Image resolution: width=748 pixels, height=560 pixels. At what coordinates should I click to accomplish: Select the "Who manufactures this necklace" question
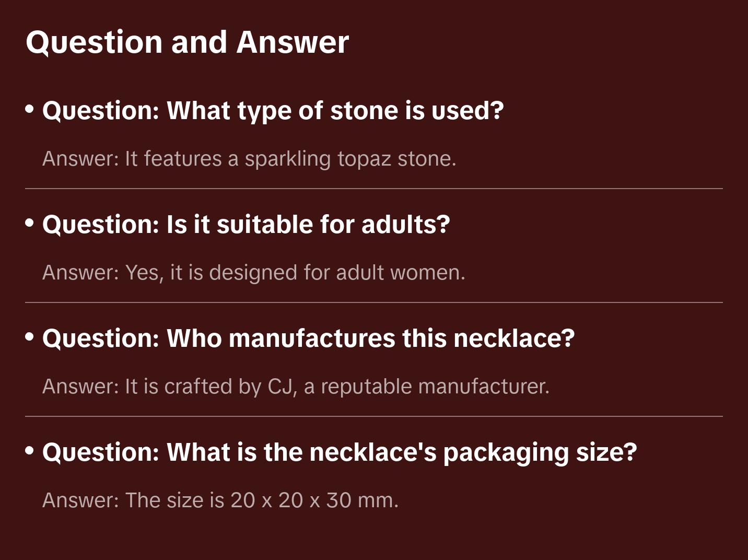click(x=308, y=339)
